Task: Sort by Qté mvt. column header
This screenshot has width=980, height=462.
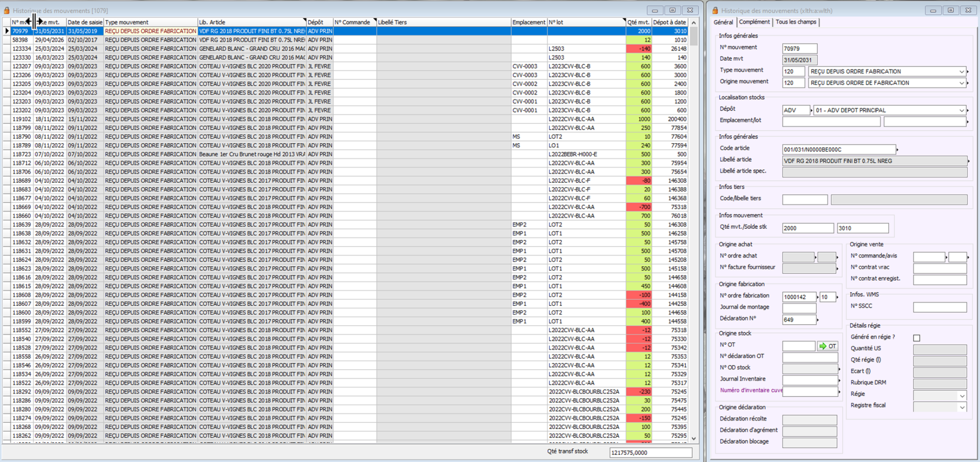Action: 638,23
